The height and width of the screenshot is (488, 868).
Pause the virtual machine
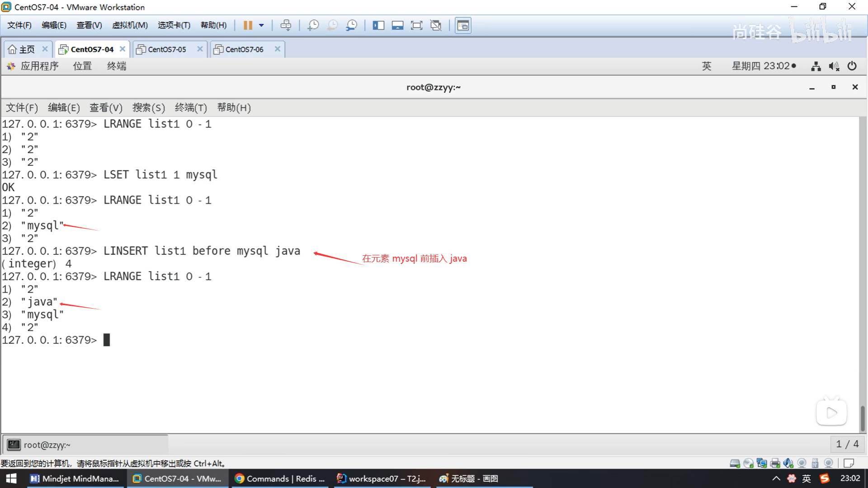pos(247,25)
